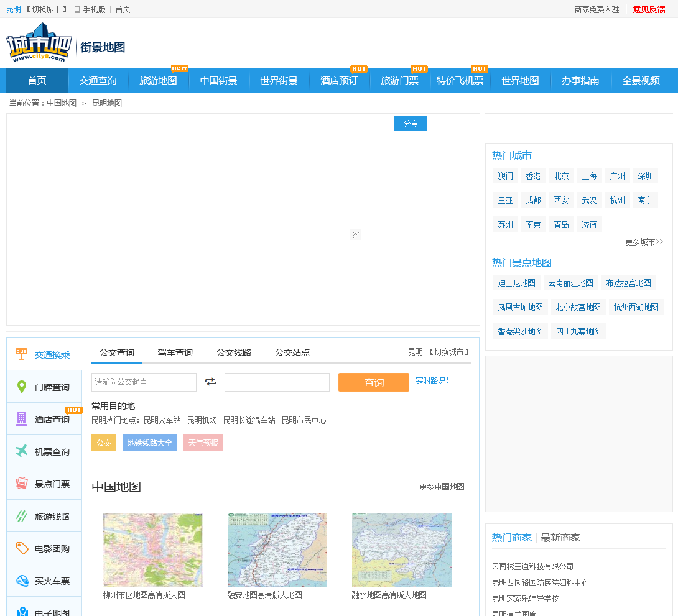
Task: Click the phone icon next to 手机版
Action: pyautogui.click(x=77, y=9)
